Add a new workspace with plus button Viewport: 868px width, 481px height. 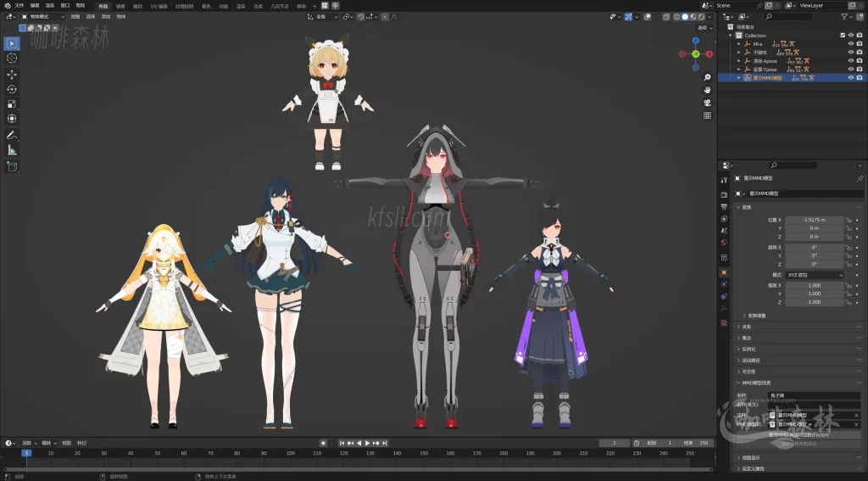point(314,6)
